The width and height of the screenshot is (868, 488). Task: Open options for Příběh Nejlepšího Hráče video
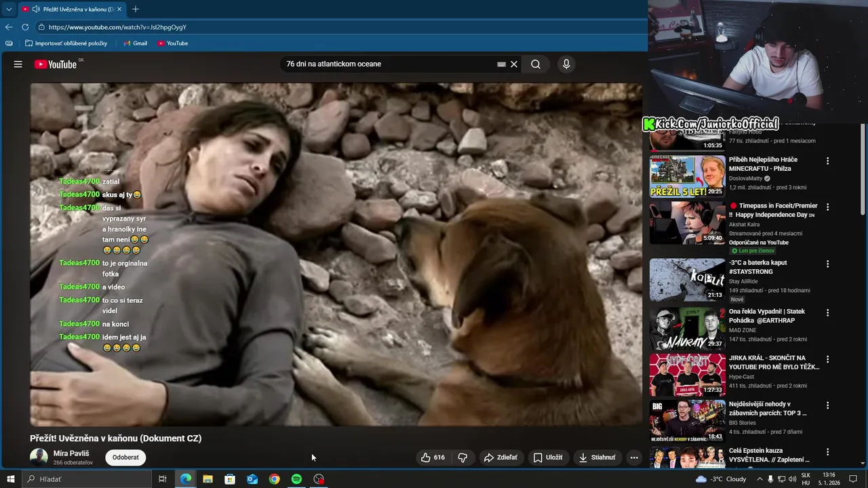point(827,161)
